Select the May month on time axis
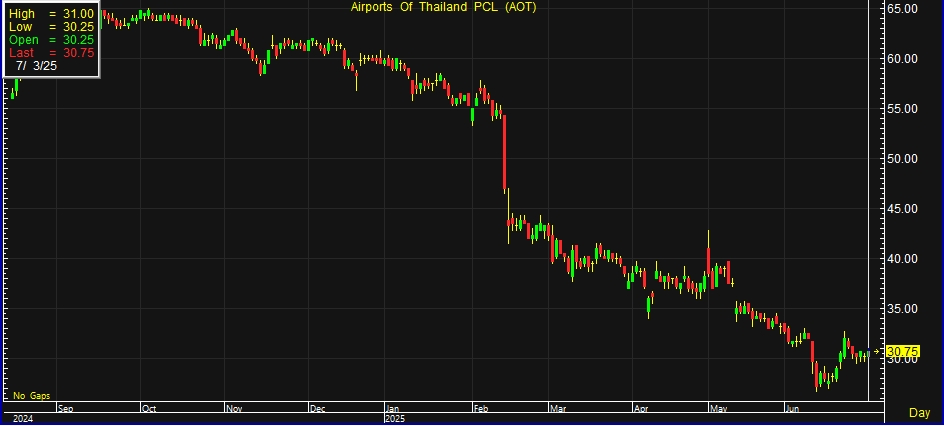The height and width of the screenshot is (426, 944). click(714, 408)
